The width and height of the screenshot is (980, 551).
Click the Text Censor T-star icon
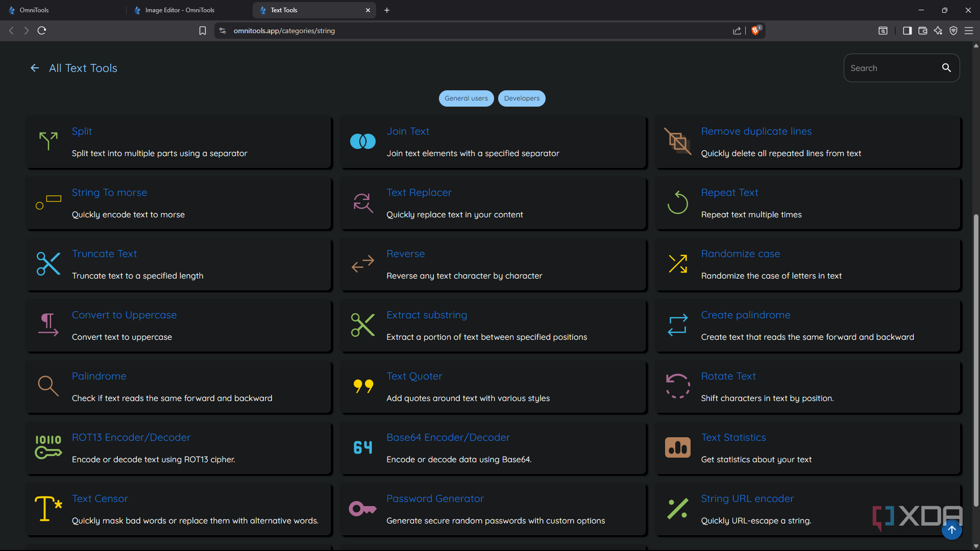(48, 509)
